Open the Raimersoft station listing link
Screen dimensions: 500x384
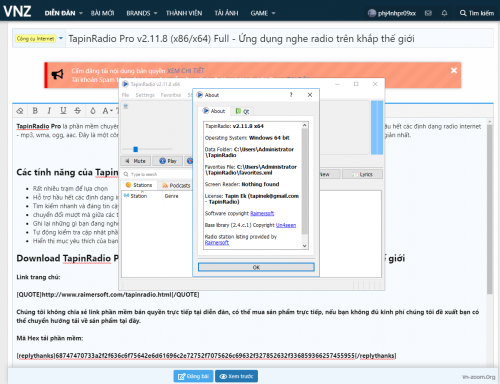pyautogui.click(x=217, y=242)
